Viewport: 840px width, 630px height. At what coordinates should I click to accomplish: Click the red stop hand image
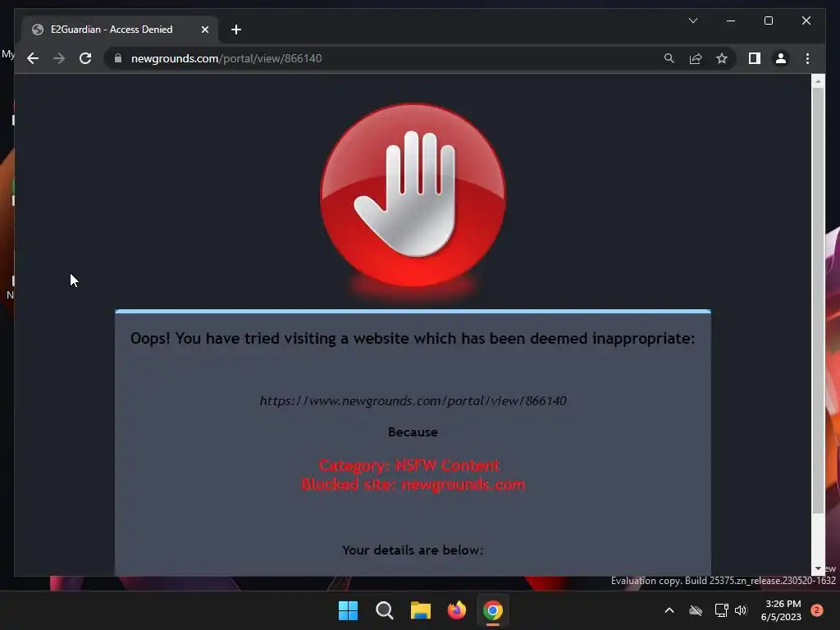[413, 195]
